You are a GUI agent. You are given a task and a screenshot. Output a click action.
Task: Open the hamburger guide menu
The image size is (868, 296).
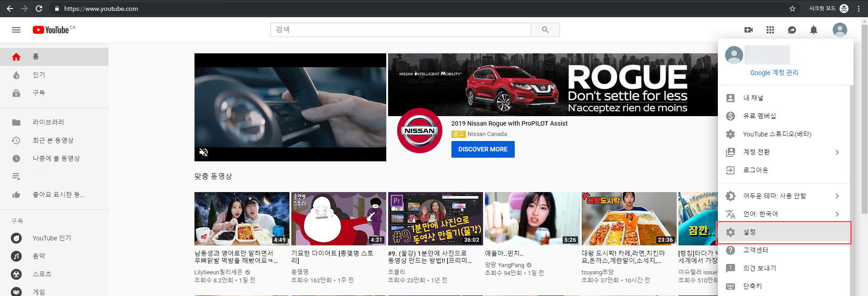pos(16,30)
